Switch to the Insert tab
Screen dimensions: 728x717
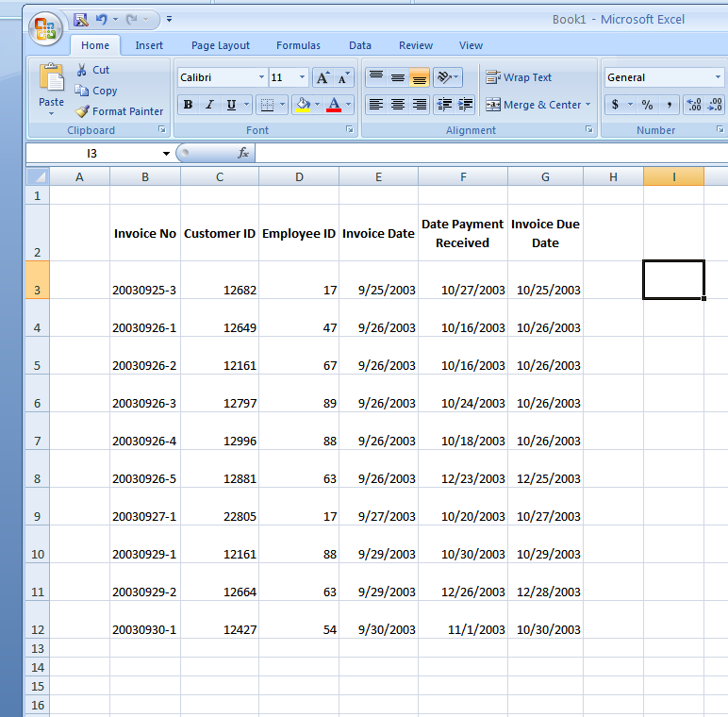point(149,45)
